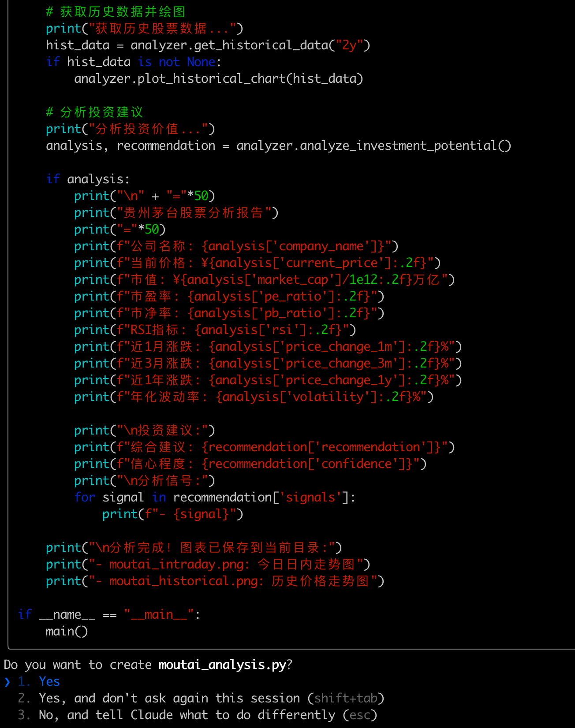
Task: Click the 综合建议 recommendation print line
Action: 265,447
